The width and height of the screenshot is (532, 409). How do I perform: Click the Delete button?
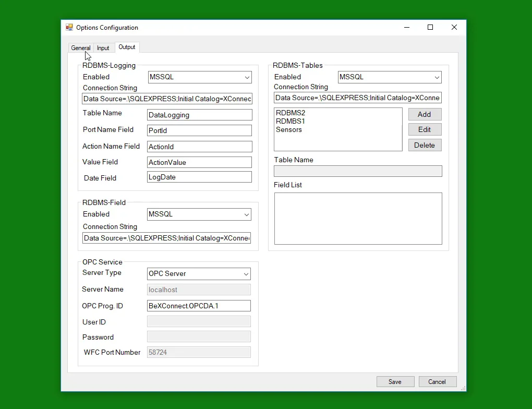tap(425, 145)
